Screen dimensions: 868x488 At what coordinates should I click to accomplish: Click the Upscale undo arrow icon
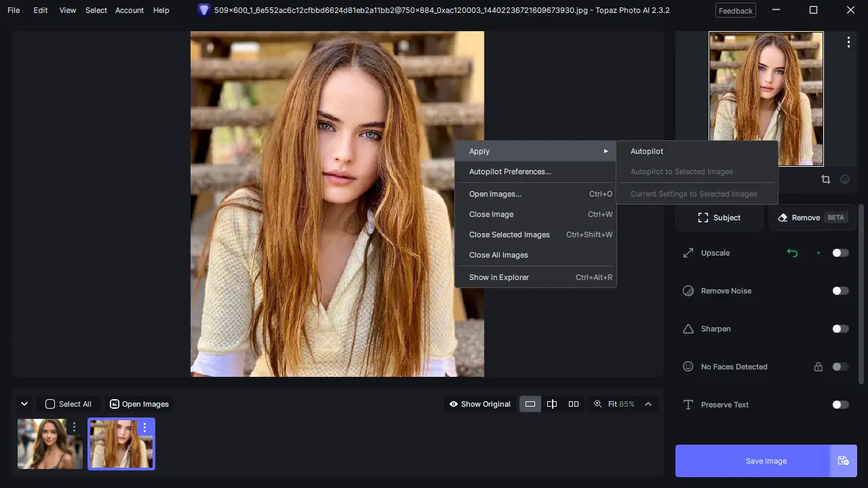[x=792, y=253]
